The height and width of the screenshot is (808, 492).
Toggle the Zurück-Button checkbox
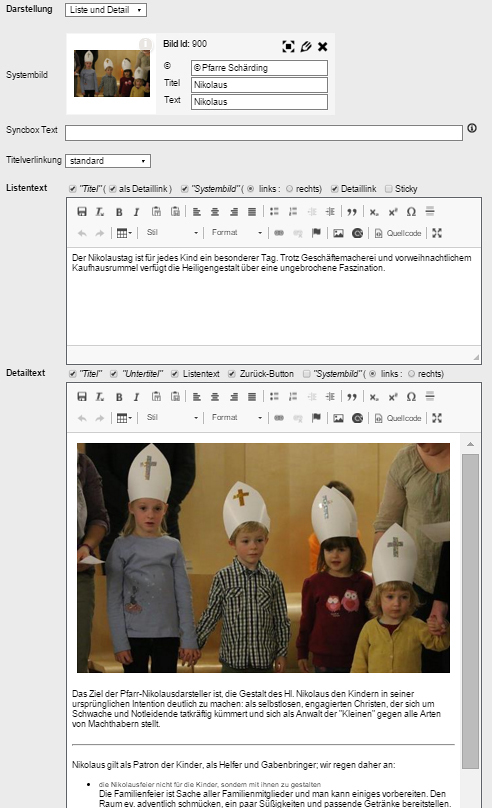[231, 374]
